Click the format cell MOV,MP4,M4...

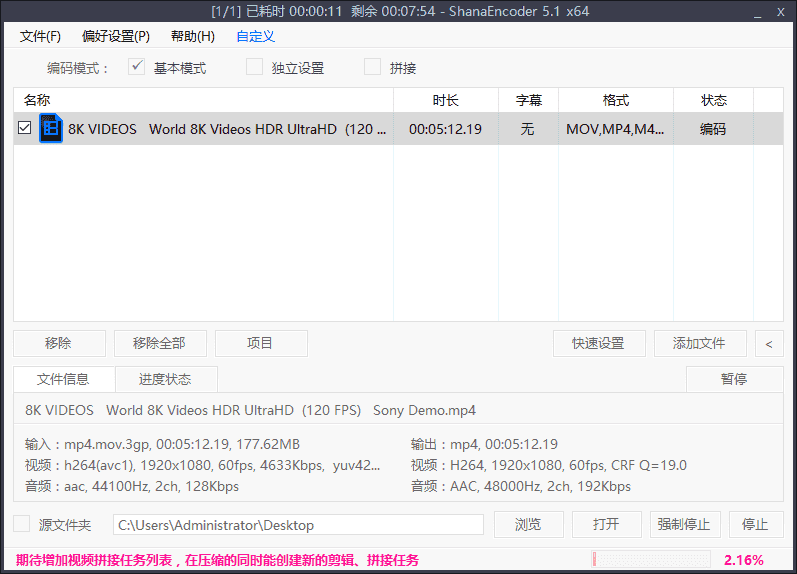click(615, 129)
